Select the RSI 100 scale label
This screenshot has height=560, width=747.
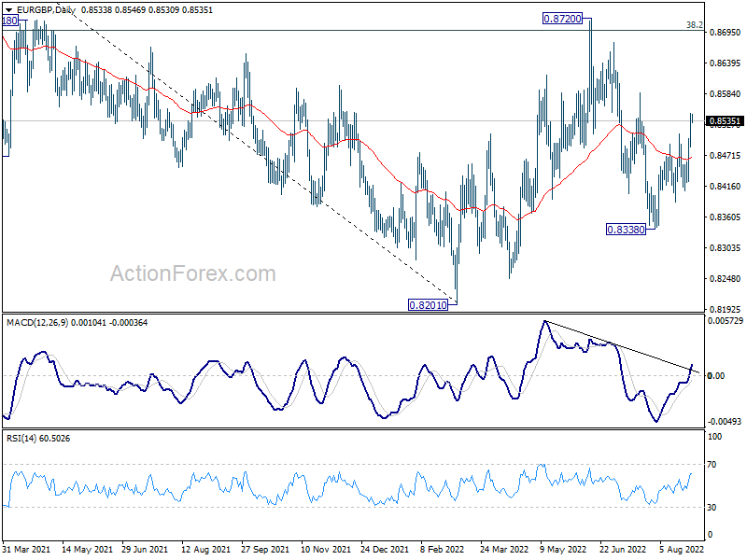click(714, 437)
